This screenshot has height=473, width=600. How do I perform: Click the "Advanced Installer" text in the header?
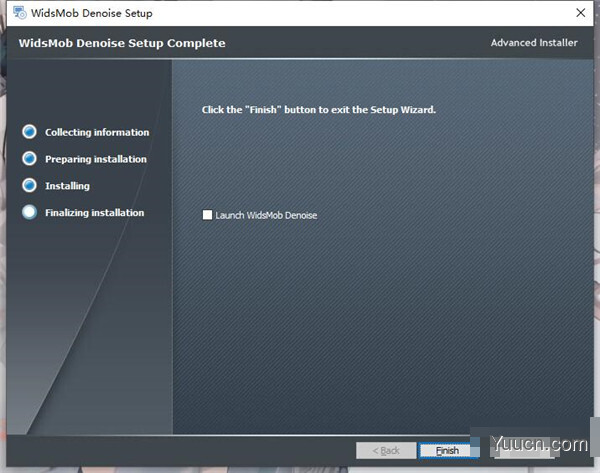534,42
